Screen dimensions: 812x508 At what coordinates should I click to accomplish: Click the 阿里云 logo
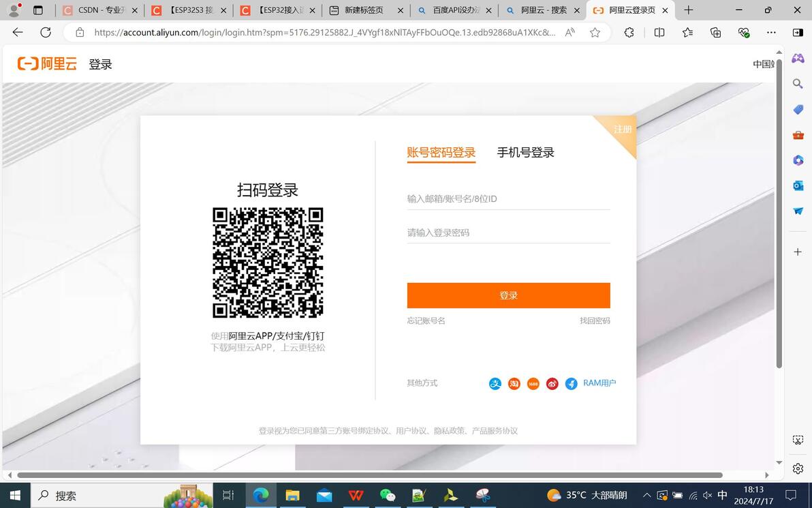click(x=47, y=64)
